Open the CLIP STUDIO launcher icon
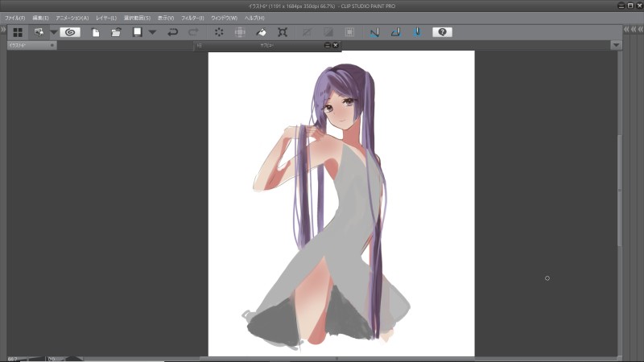The image size is (644, 362). pos(70,32)
